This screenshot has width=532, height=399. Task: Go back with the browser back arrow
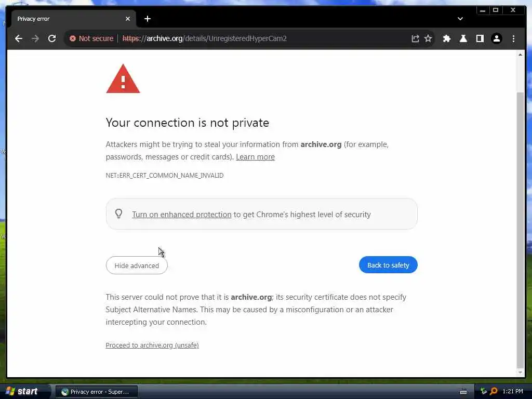(x=19, y=38)
